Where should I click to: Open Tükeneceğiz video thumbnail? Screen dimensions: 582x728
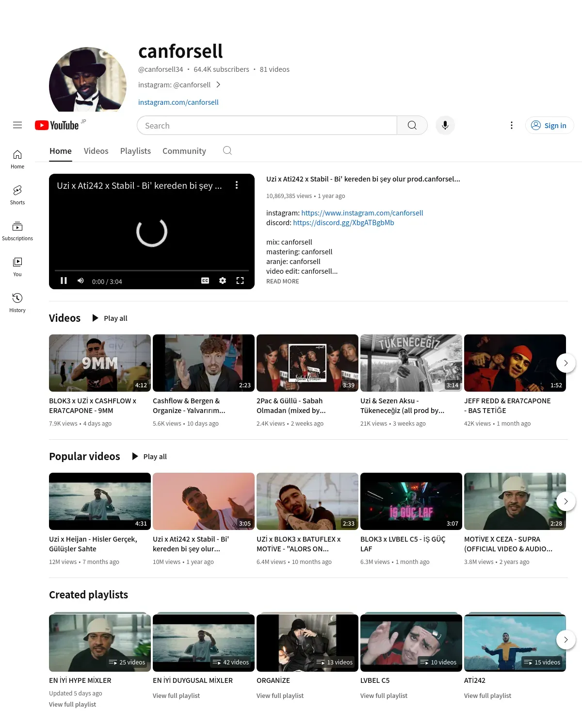411,363
